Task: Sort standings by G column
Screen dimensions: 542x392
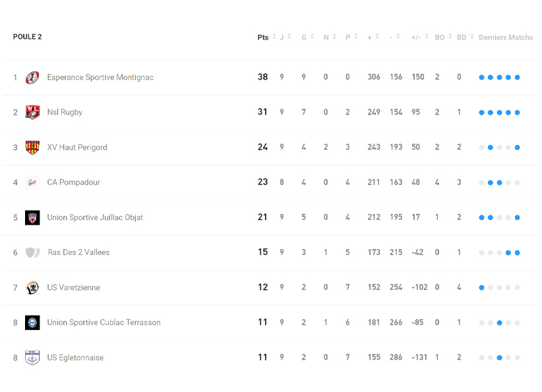Action: point(308,38)
